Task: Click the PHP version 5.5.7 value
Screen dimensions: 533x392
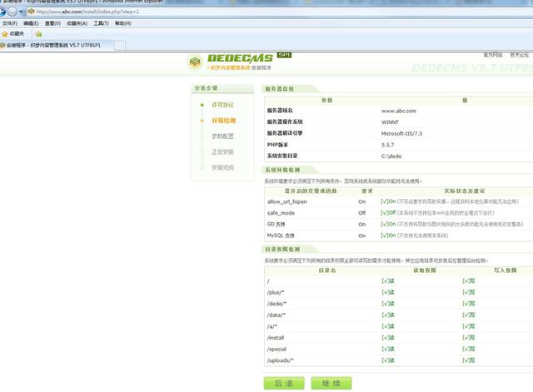Action: [x=387, y=145]
